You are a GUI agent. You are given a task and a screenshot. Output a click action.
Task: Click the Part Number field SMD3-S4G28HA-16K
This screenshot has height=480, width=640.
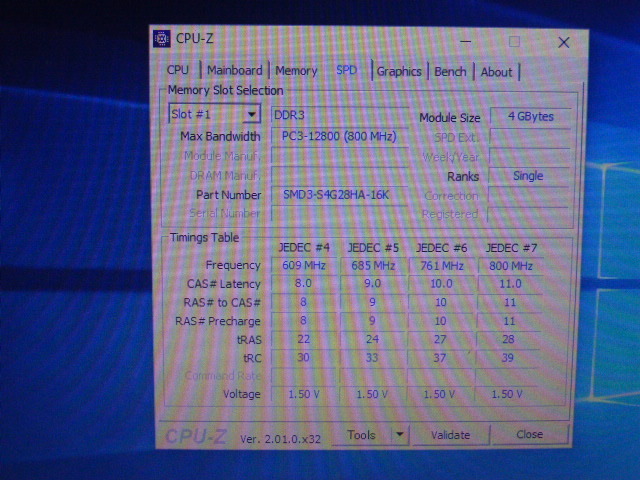(x=338, y=195)
